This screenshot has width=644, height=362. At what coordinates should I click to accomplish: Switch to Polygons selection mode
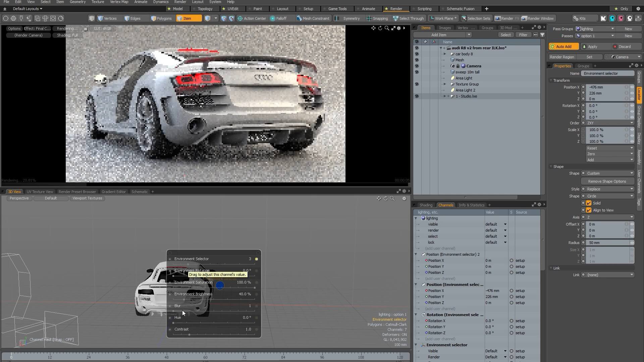161,18
